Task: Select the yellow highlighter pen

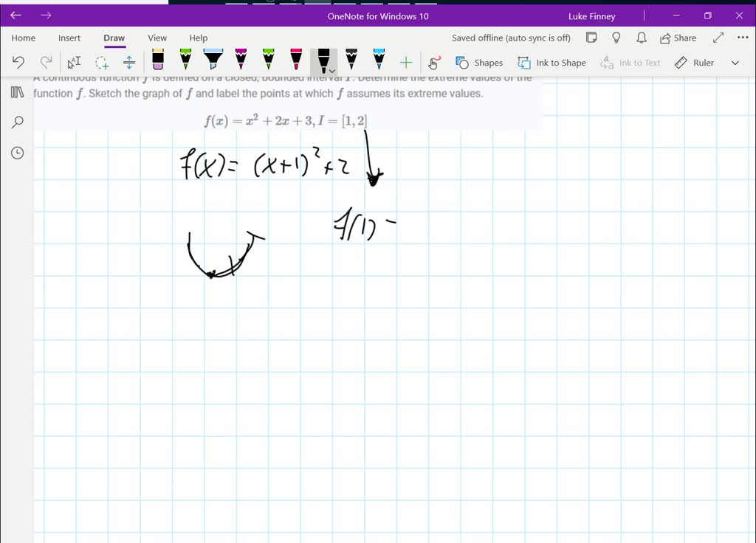Action: tap(213, 62)
